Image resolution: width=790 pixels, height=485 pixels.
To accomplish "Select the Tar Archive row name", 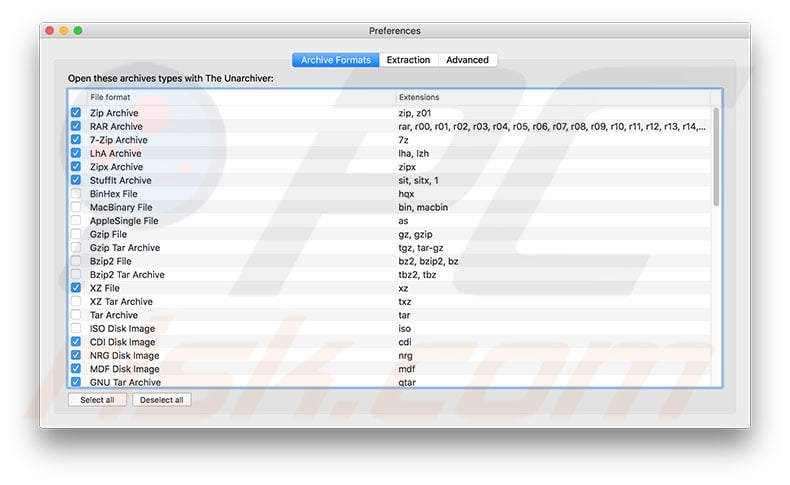I will (x=114, y=315).
